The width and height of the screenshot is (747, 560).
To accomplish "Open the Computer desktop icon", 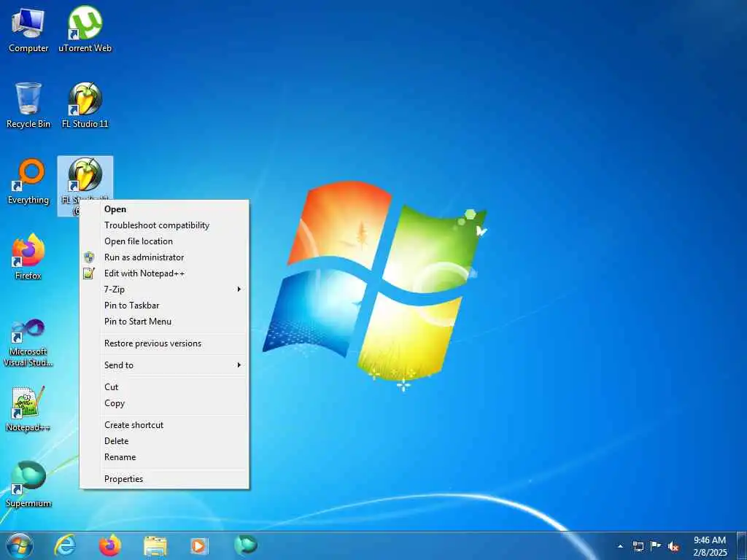I will (28, 30).
